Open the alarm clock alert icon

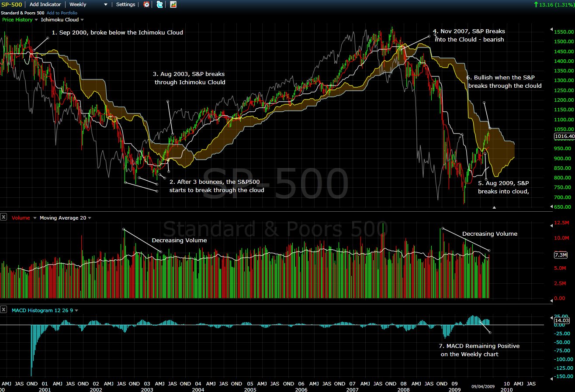(146, 4)
